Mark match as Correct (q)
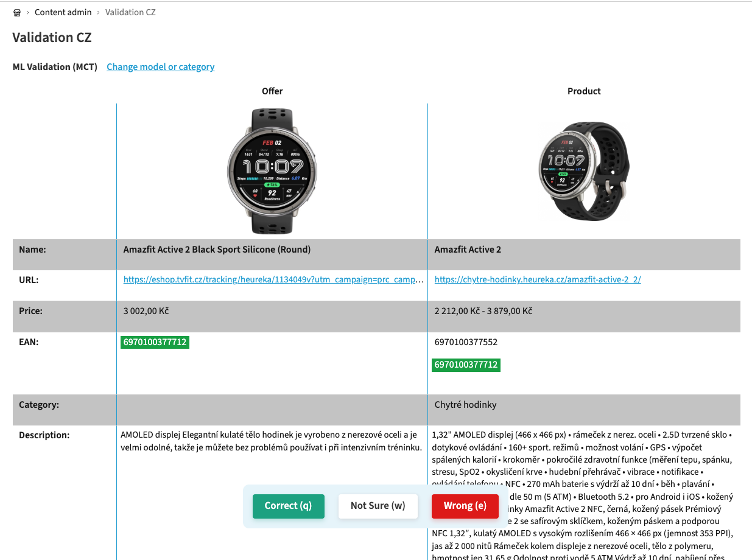The image size is (752, 560). tap(289, 506)
